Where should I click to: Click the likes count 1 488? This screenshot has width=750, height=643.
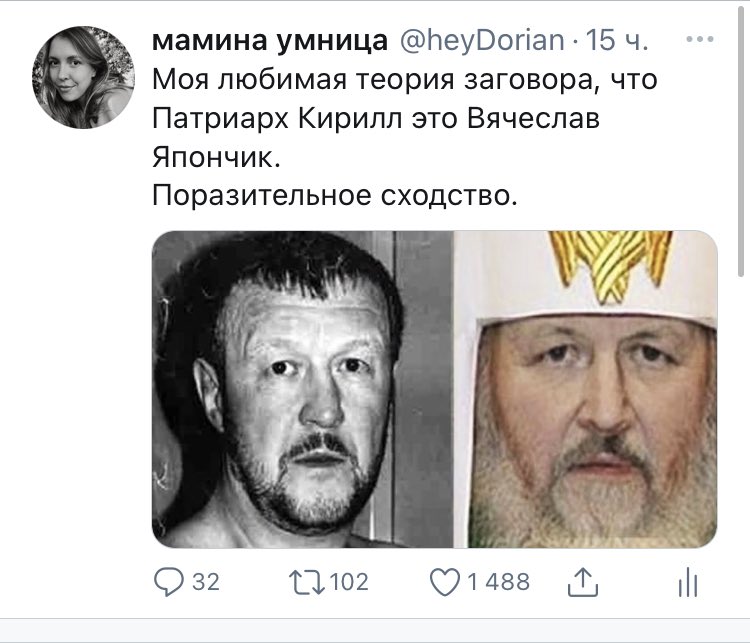coord(498,582)
